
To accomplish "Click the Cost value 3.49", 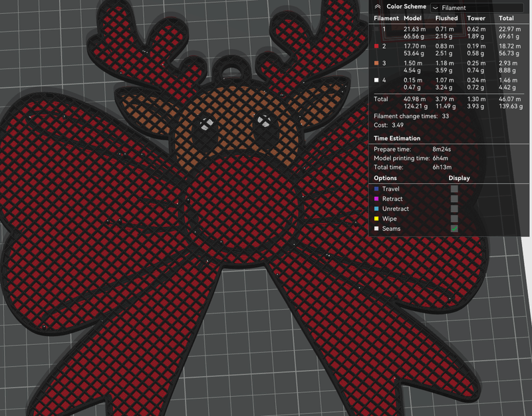I will (398, 125).
